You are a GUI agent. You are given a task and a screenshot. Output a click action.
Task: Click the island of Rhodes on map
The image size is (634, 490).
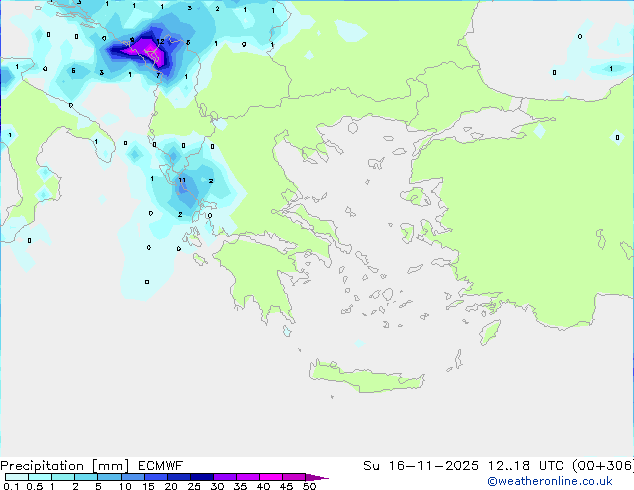tap(490, 332)
